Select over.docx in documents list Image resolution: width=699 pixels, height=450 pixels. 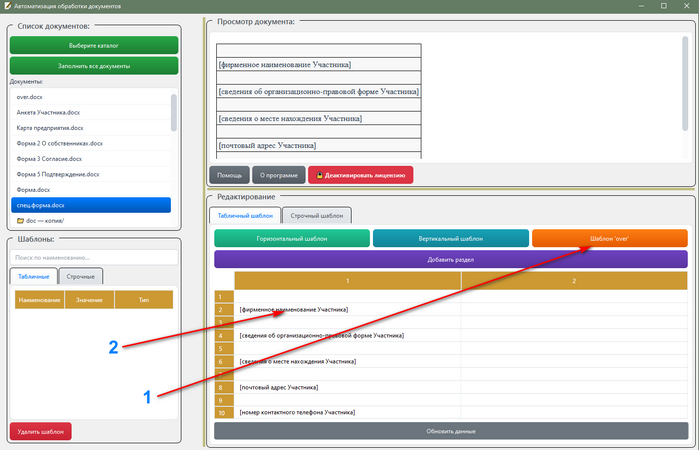(90, 97)
